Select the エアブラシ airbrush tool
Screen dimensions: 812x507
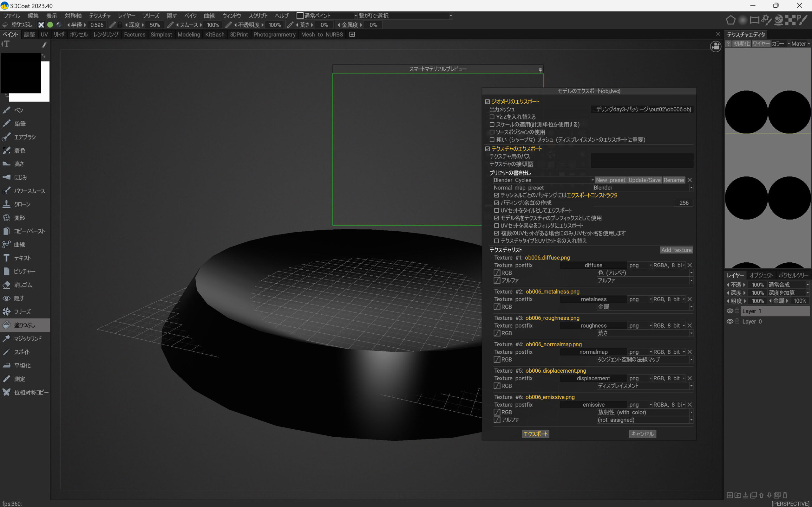point(24,137)
